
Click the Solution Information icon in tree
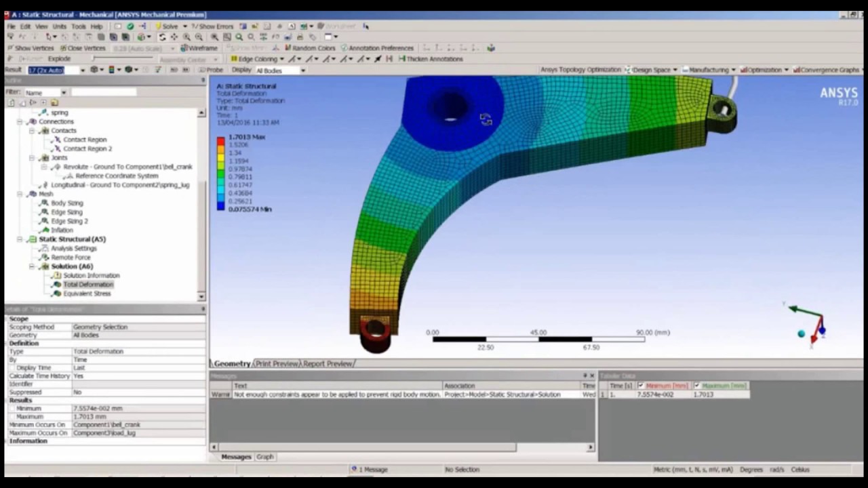[58, 276]
